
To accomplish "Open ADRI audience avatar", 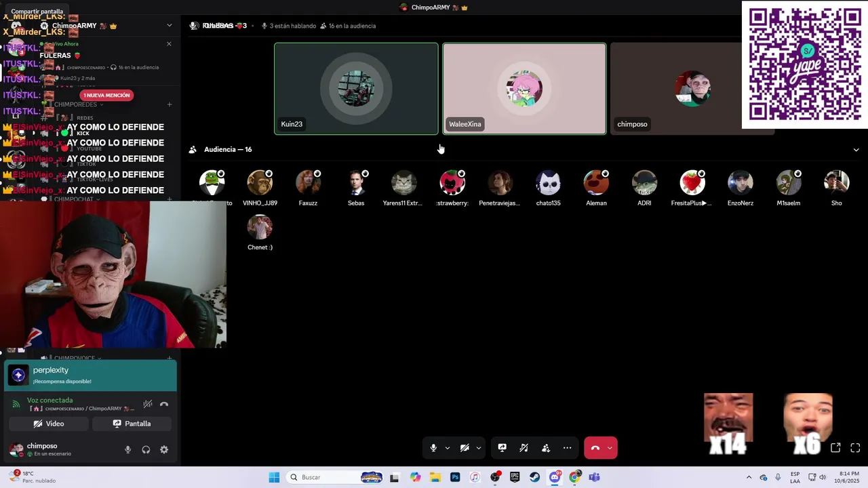I will tap(644, 182).
